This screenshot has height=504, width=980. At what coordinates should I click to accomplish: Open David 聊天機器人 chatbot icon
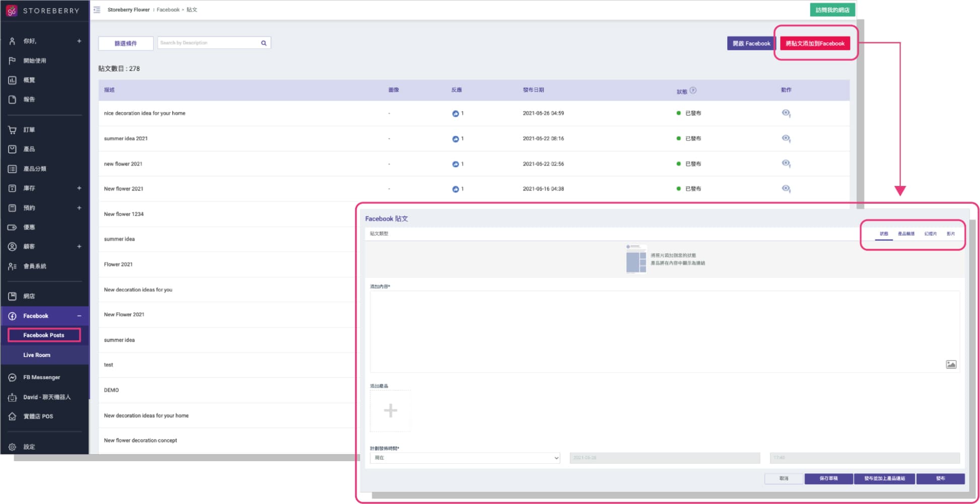point(12,397)
